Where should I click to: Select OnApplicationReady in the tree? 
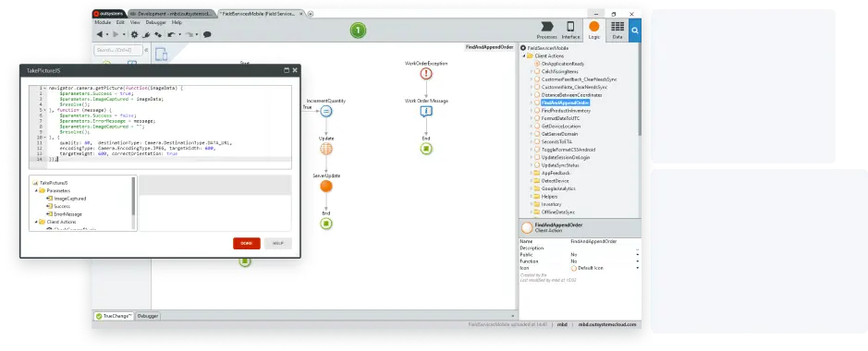click(x=562, y=64)
